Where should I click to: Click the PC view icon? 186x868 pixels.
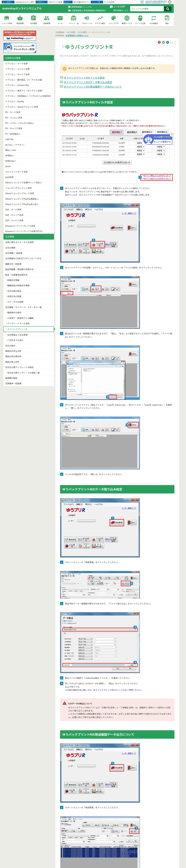tap(171, 42)
